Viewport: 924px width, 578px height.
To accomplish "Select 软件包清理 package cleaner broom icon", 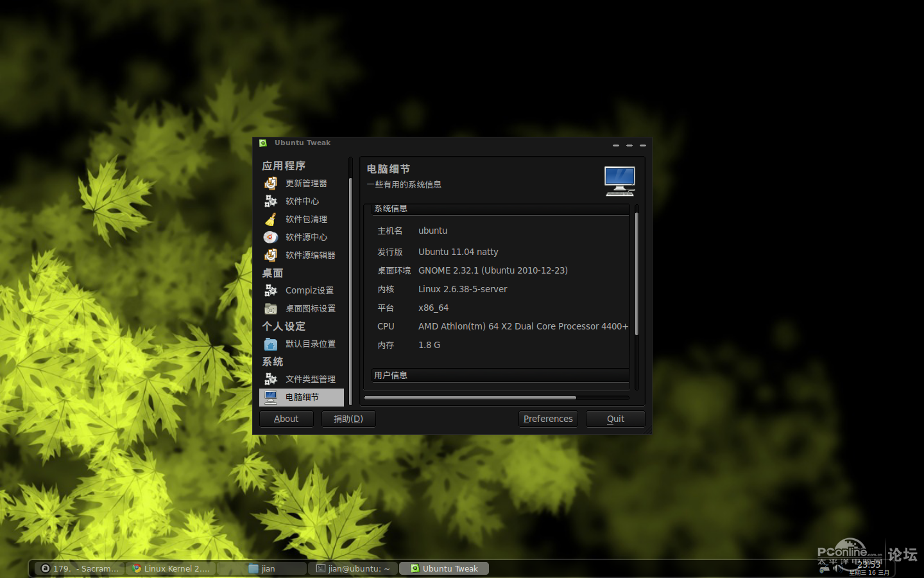I will 271,220.
